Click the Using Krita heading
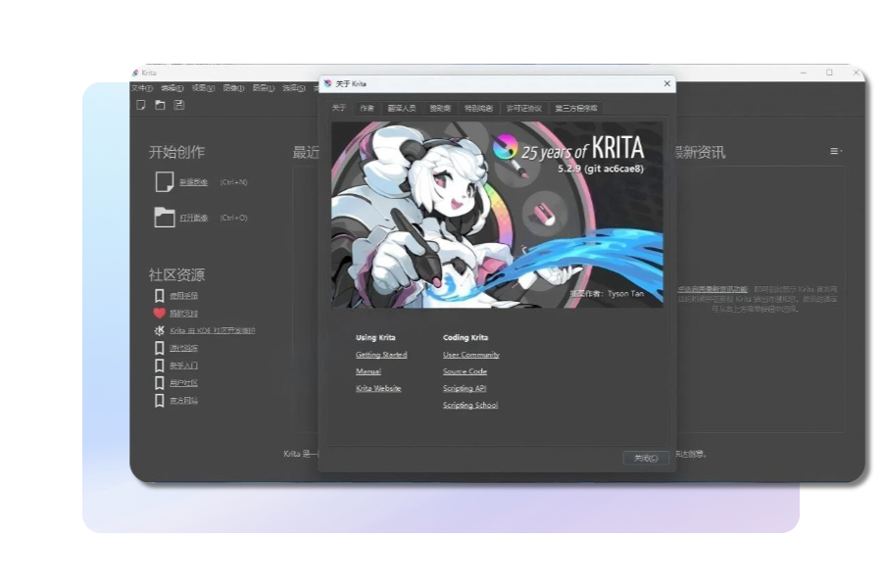 click(x=375, y=337)
